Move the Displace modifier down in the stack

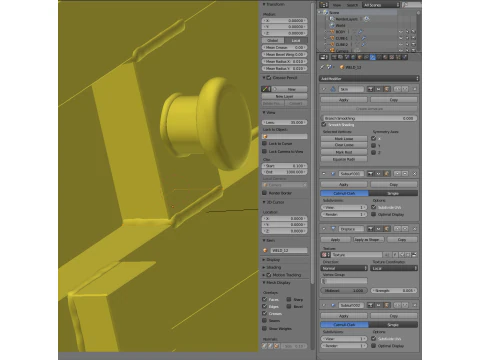(x=405, y=229)
